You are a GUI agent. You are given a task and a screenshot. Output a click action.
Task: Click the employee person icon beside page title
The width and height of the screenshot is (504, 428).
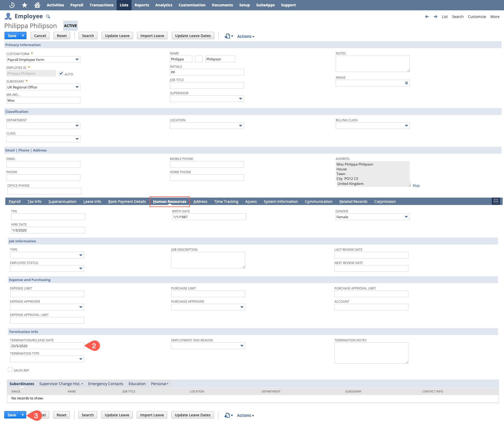8,16
